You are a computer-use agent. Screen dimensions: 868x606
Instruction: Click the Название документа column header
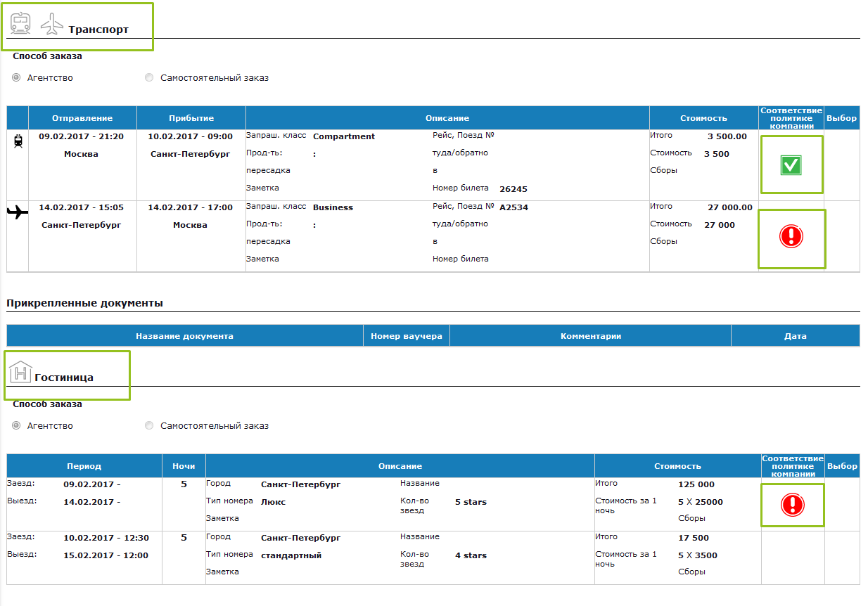pos(184,336)
